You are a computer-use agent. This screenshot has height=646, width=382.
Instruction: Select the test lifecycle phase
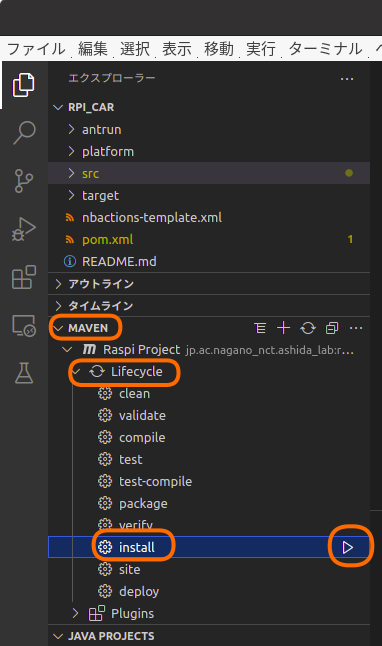tap(131, 459)
